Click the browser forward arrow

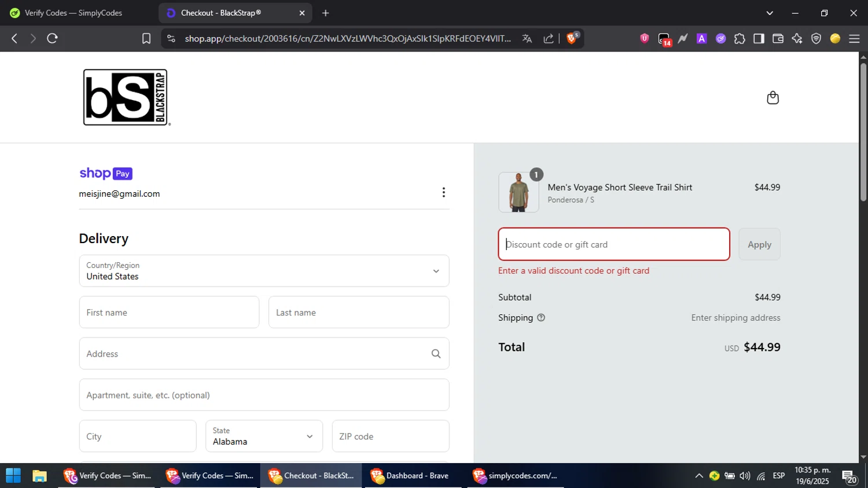(x=33, y=38)
